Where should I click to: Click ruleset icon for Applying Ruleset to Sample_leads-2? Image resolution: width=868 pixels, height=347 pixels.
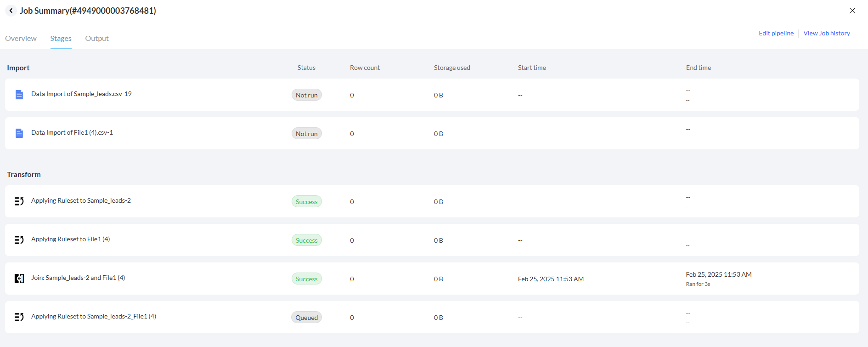point(19,201)
